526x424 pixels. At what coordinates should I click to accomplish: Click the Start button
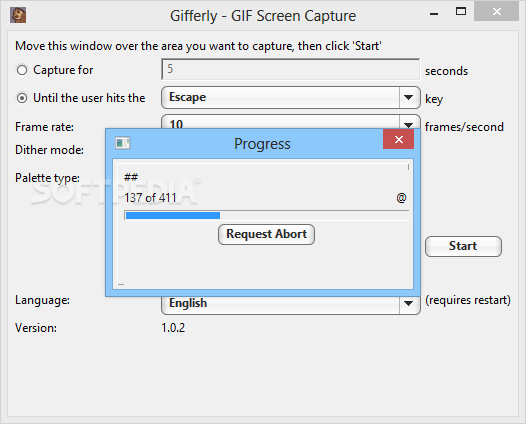[x=463, y=246]
